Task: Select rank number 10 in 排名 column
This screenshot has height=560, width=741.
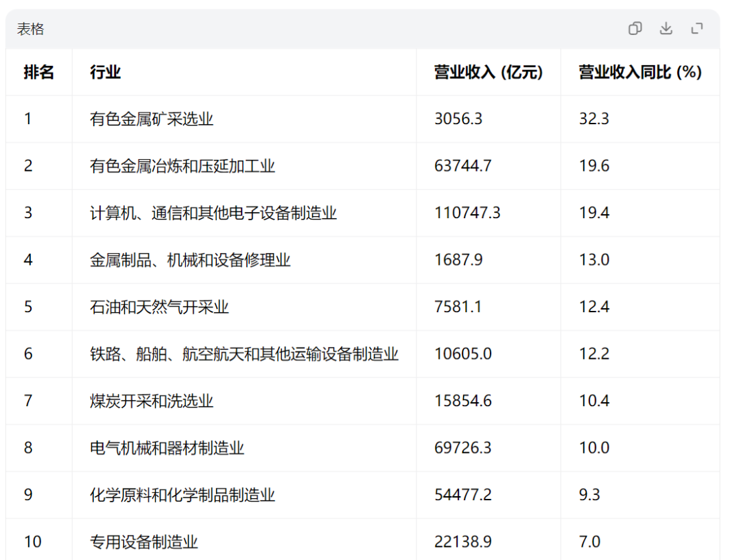Action: coord(33,541)
